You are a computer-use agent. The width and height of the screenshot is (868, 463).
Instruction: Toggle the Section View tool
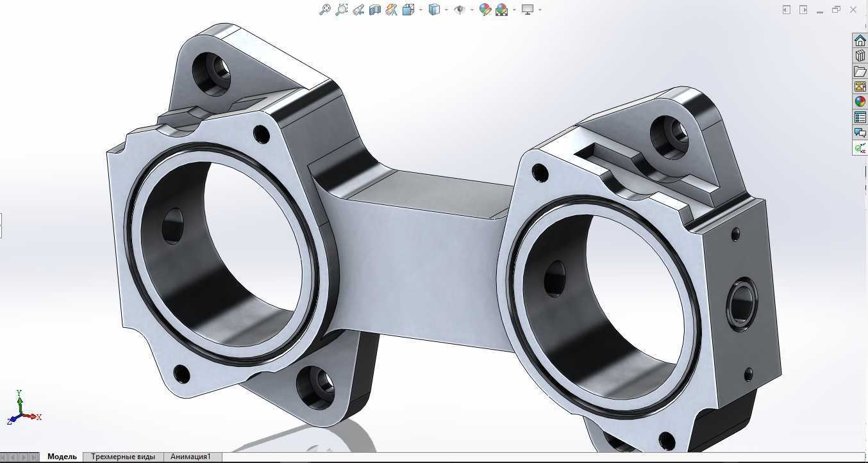point(375,10)
